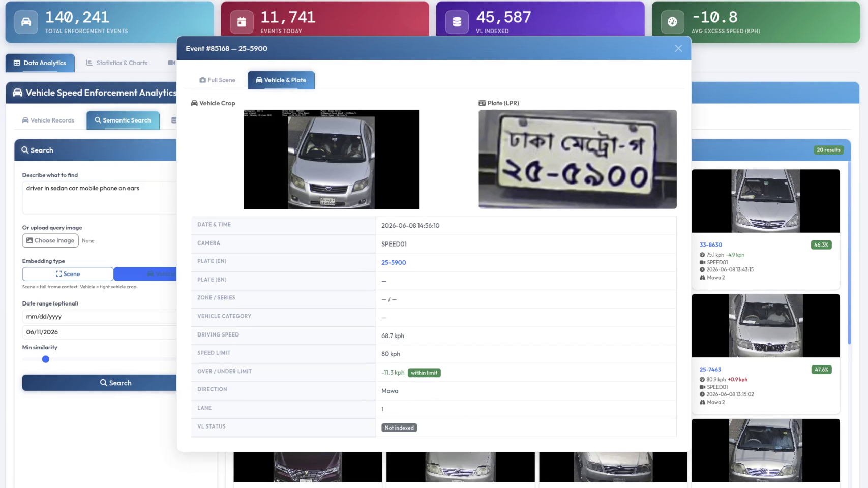Select the Semantic Search tab

coord(123,120)
